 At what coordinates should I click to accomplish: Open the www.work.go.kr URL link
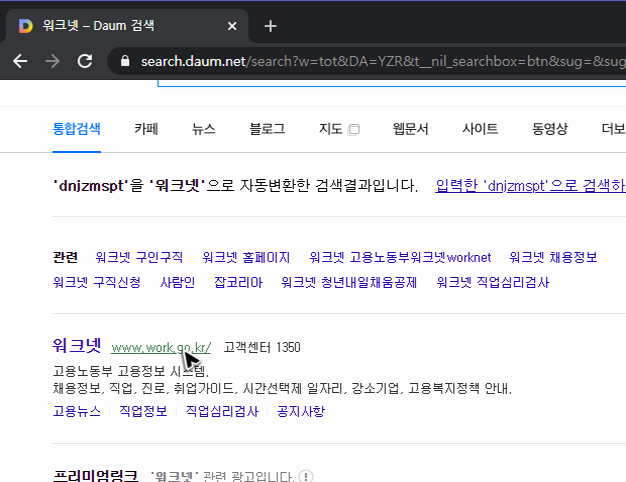point(161,347)
